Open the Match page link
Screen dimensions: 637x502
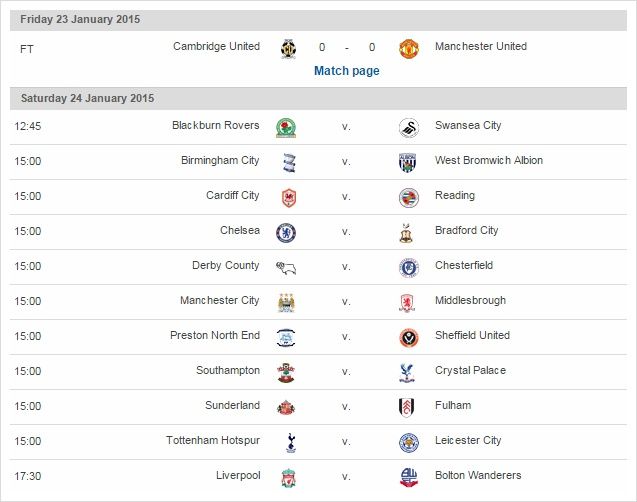[347, 71]
